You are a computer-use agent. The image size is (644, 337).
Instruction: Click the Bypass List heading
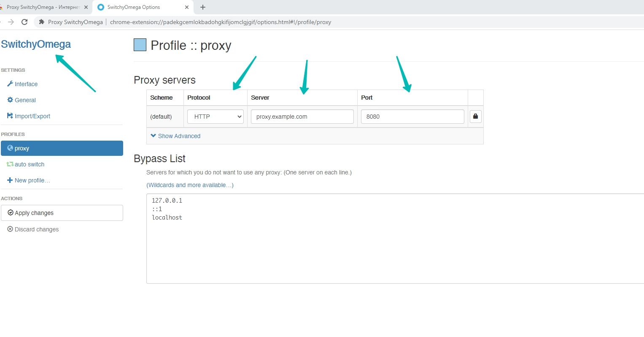tap(159, 158)
